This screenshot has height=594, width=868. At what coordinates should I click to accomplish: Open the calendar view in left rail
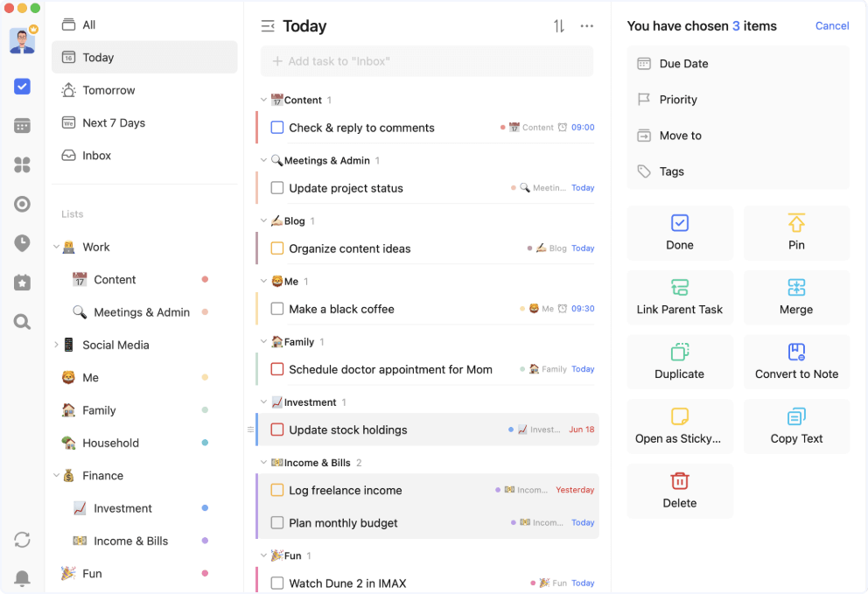coord(23,126)
